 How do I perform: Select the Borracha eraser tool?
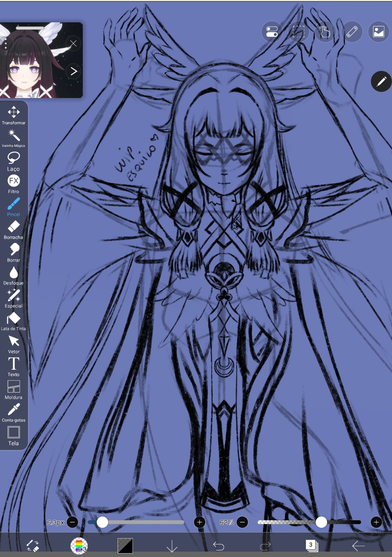[13, 230]
